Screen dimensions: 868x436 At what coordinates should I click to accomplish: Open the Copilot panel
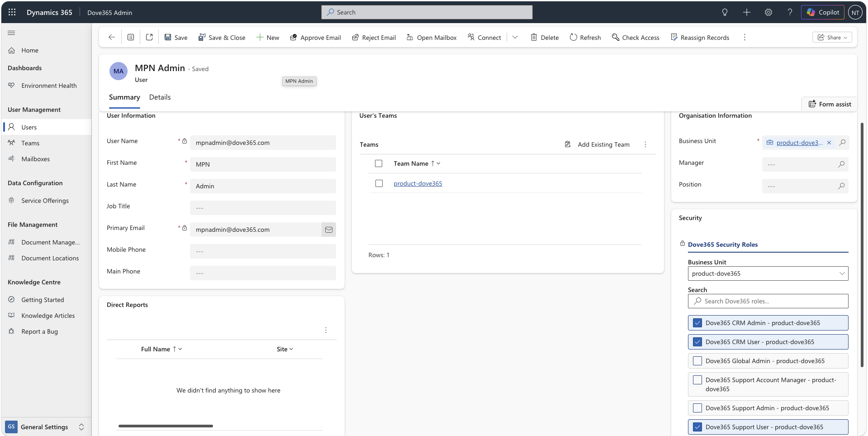pyautogui.click(x=823, y=12)
